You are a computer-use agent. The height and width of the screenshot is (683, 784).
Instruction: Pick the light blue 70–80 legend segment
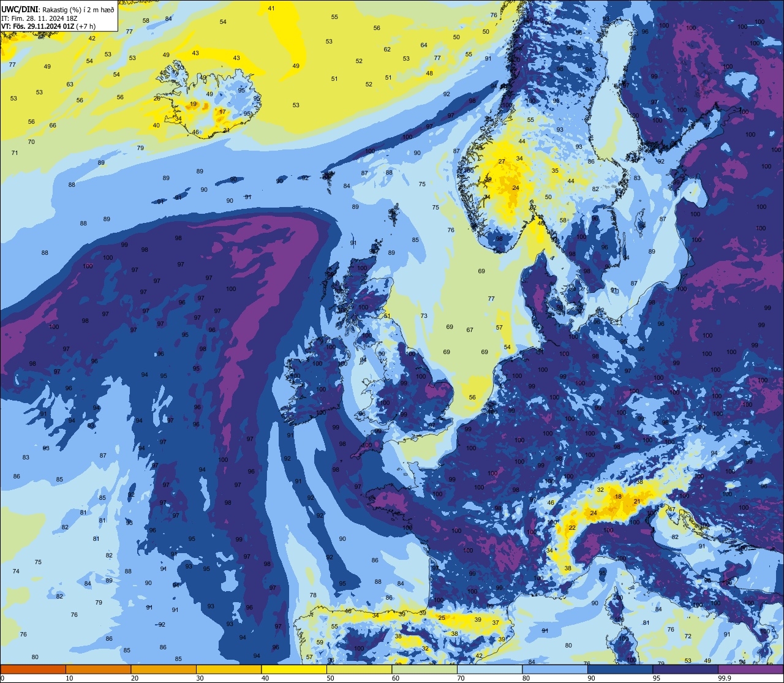tap(489, 669)
